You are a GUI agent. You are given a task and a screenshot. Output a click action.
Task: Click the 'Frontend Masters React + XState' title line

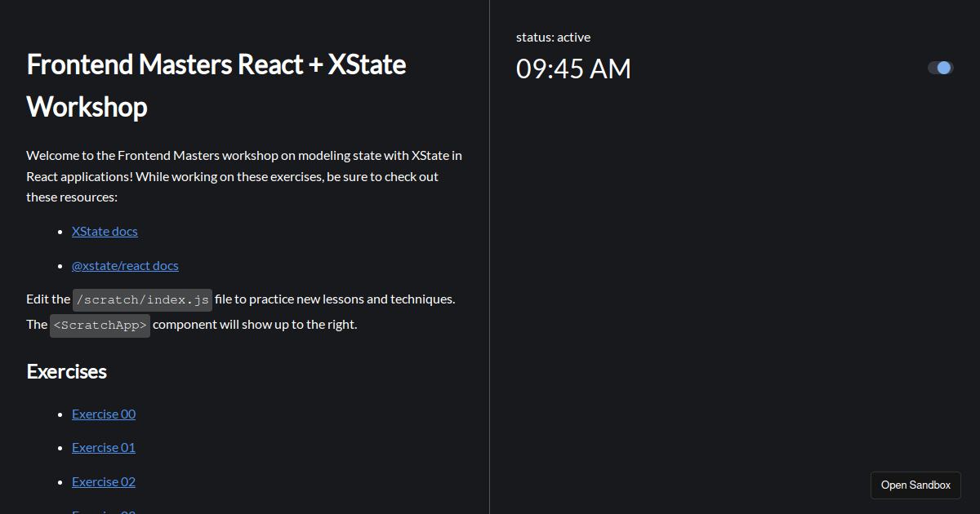click(216, 64)
